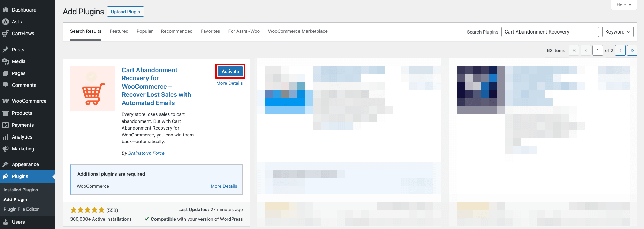The height and width of the screenshot is (229, 644).
Task: Click the '62 items' count text
Action: pyautogui.click(x=556, y=51)
